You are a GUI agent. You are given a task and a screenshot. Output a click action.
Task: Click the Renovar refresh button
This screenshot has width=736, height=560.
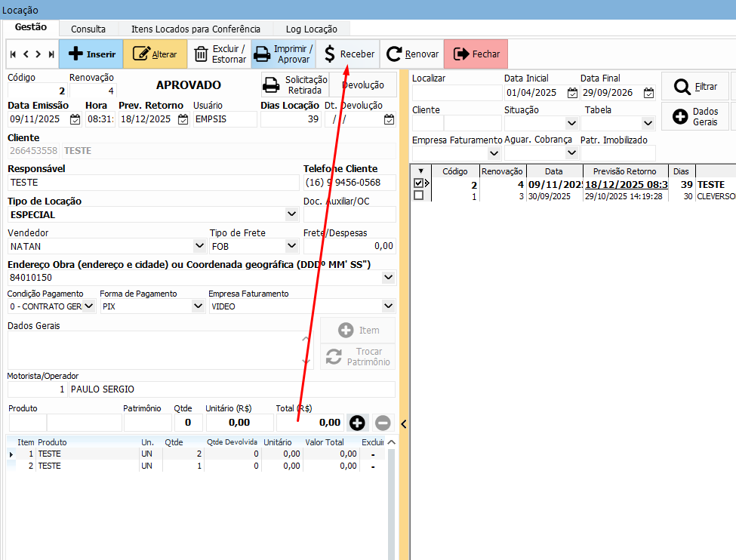pyautogui.click(x=412, y=54)
